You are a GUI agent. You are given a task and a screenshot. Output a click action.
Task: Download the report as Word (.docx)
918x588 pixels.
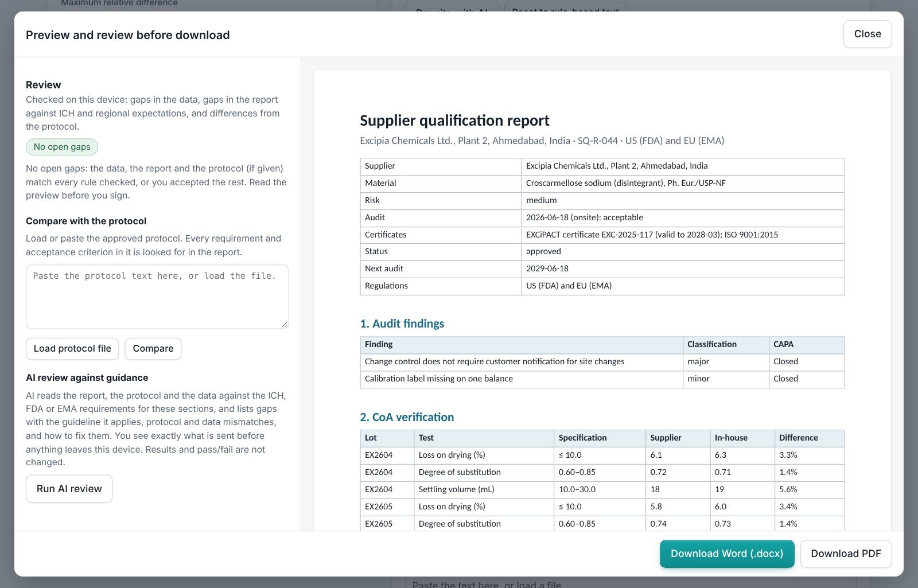coord(727,554)
